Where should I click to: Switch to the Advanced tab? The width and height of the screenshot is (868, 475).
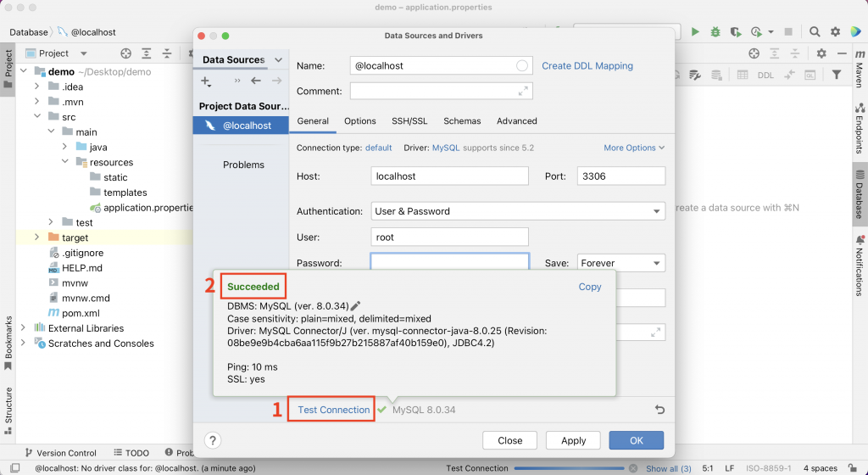tap(516, 121)
